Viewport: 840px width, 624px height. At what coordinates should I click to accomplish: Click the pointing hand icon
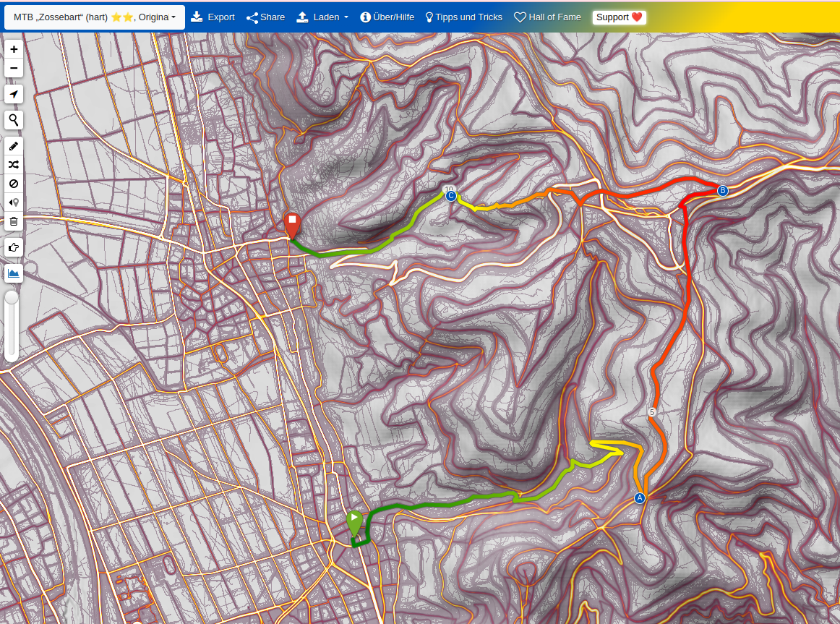tap(14, 247)
